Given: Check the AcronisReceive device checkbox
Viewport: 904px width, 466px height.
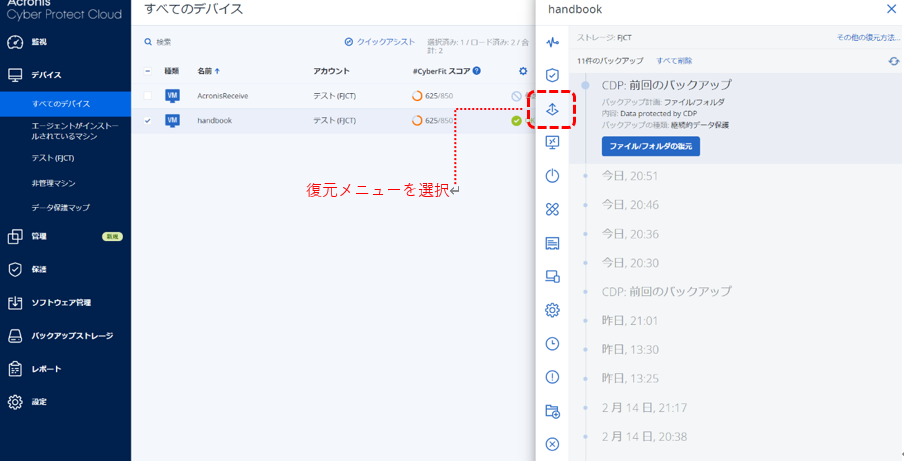Looking at the screenshot, I should tap(148, 96).
